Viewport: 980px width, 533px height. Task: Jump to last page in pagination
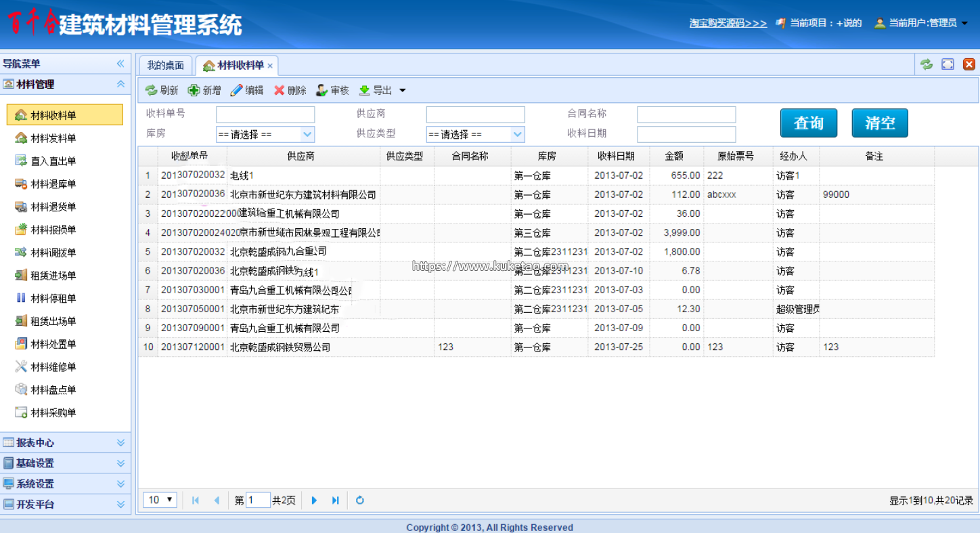(x=335, y=500)
